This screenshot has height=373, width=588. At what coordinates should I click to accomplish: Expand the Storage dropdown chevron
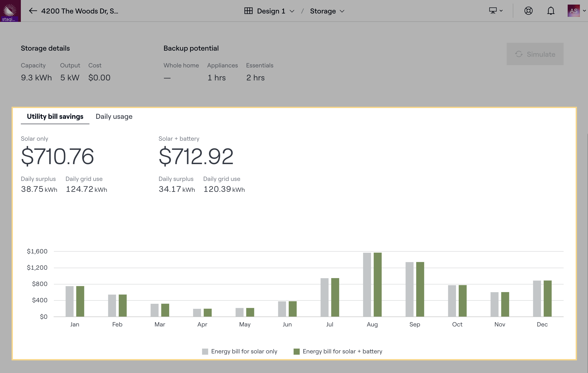[342, 11]
